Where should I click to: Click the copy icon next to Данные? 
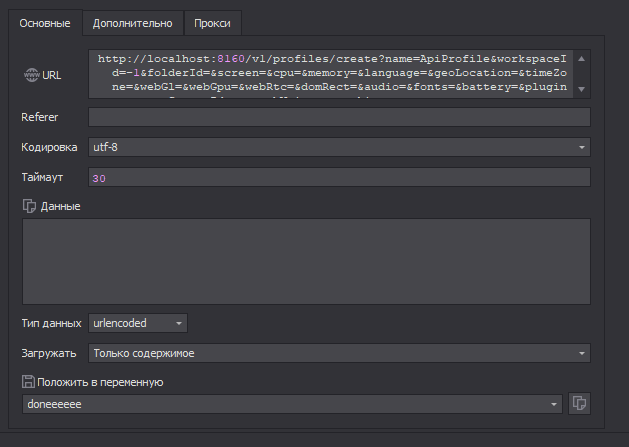tap(28, 206)
